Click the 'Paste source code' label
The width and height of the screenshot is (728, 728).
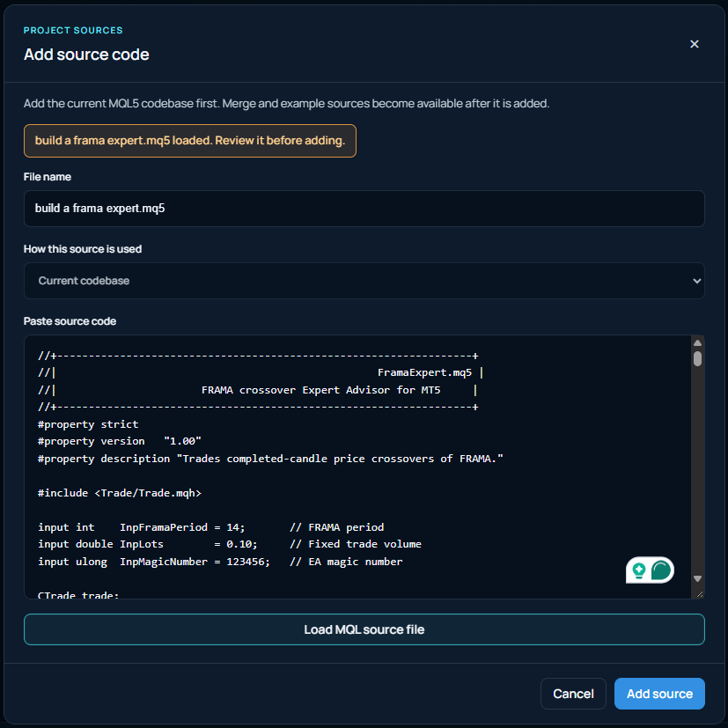pos(70,321)
